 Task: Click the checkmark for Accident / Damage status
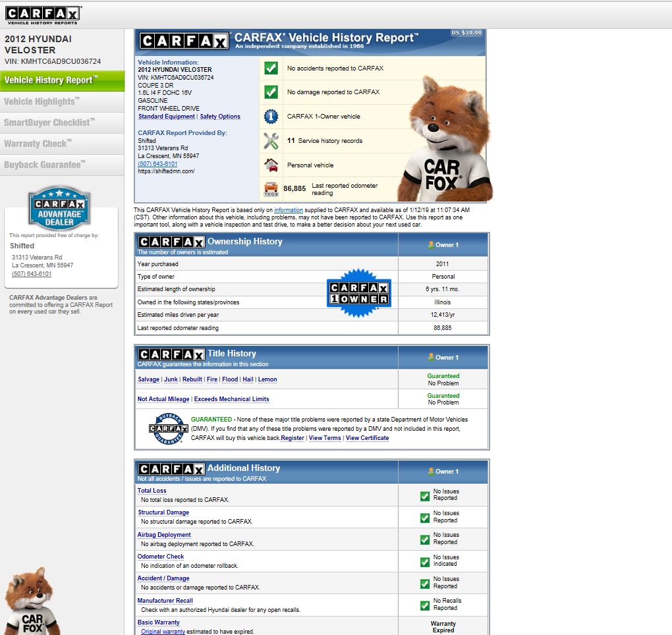425,584
